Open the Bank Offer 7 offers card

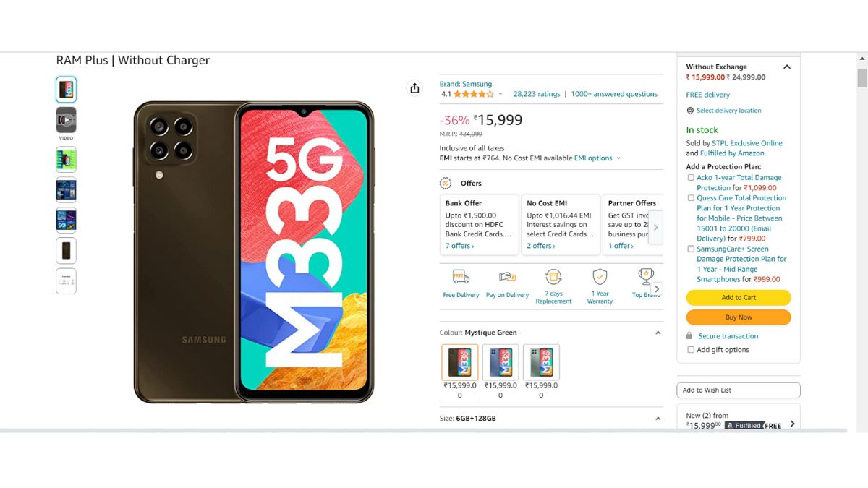[479, 225]
